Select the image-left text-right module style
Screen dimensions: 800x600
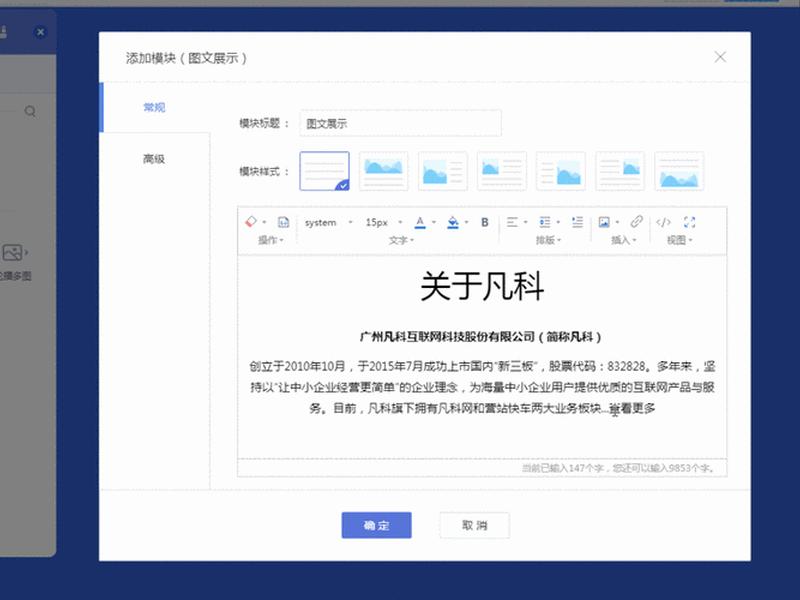(x=443, y=171)
